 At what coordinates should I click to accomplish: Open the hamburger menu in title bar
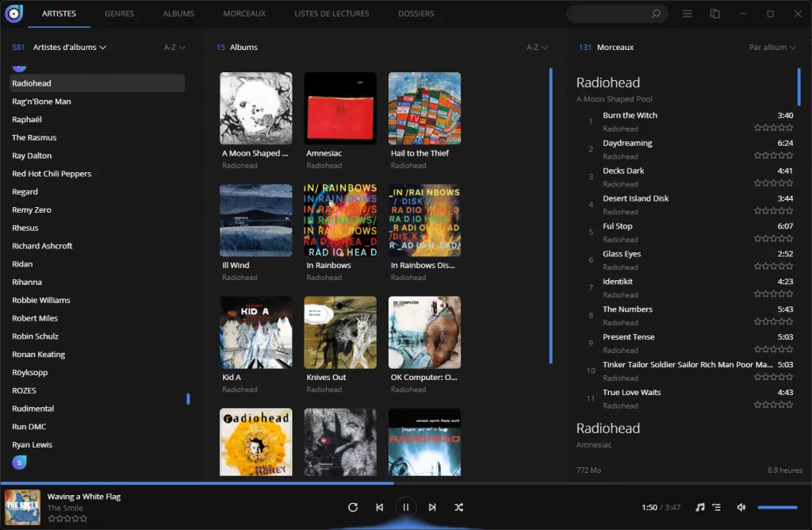(x=688, y=13)
